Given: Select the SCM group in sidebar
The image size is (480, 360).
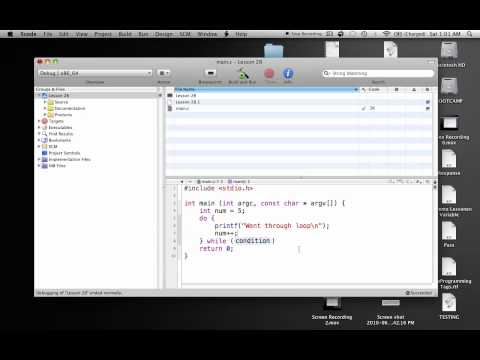Looking at the screenshot, I should tap(53, 146).
